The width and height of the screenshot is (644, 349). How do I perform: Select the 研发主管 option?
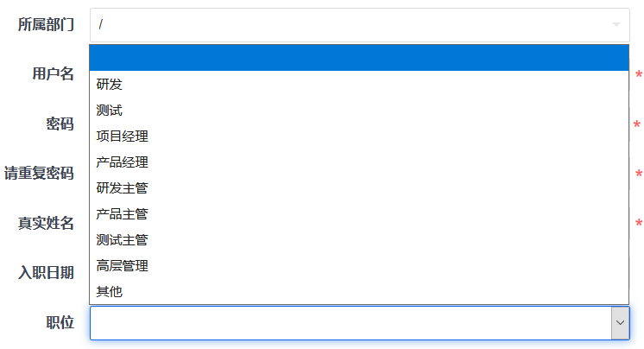coord(123,188)
